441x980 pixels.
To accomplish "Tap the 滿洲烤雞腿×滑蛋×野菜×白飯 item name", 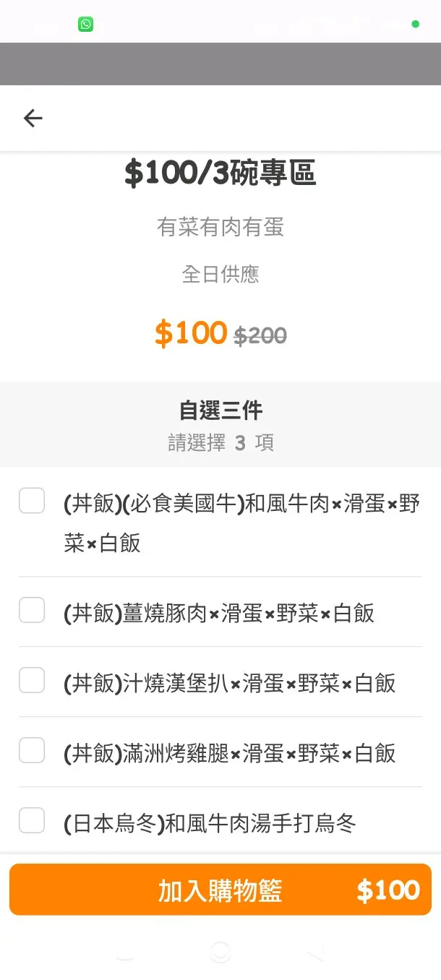I will pyautogui.click(x=229, y=753).
